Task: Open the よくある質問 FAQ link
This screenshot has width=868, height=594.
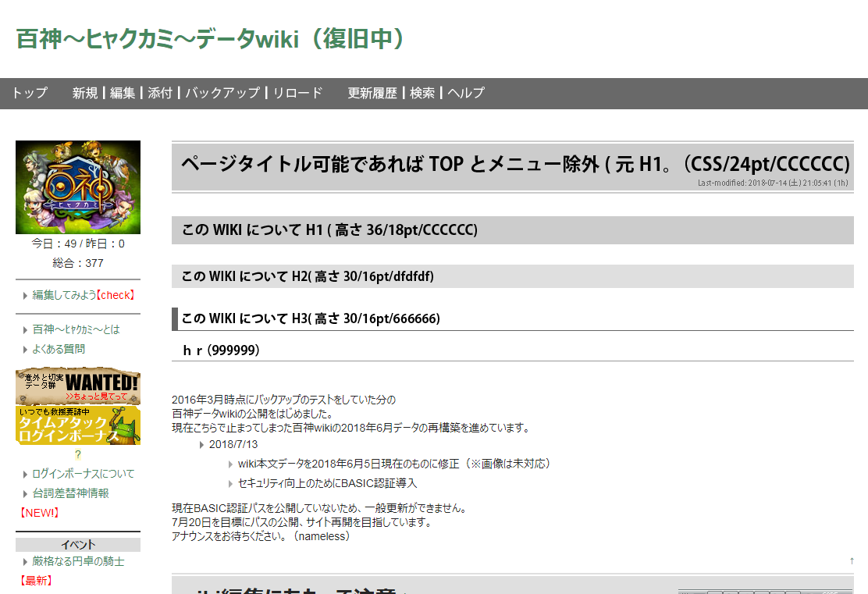Action: (59, 349)
